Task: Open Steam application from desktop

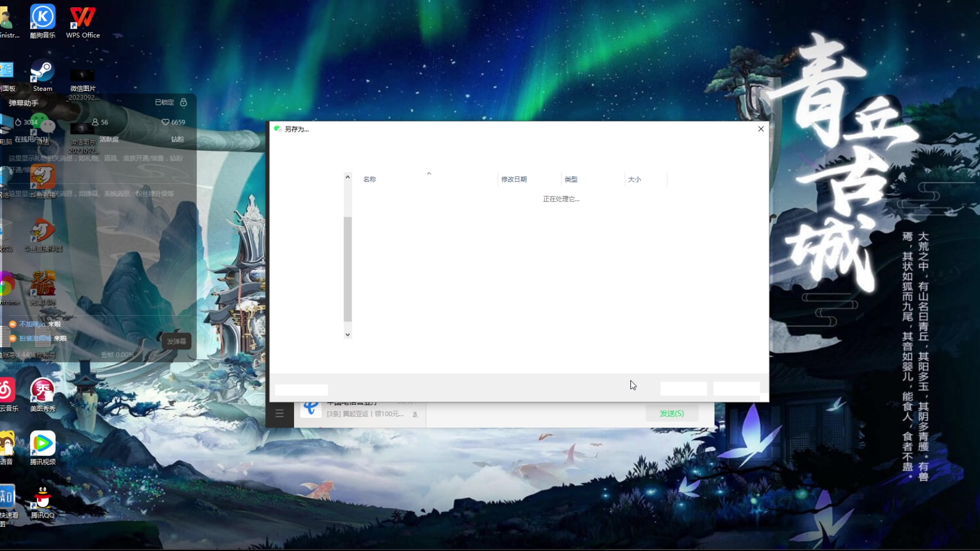Action: 42,72
